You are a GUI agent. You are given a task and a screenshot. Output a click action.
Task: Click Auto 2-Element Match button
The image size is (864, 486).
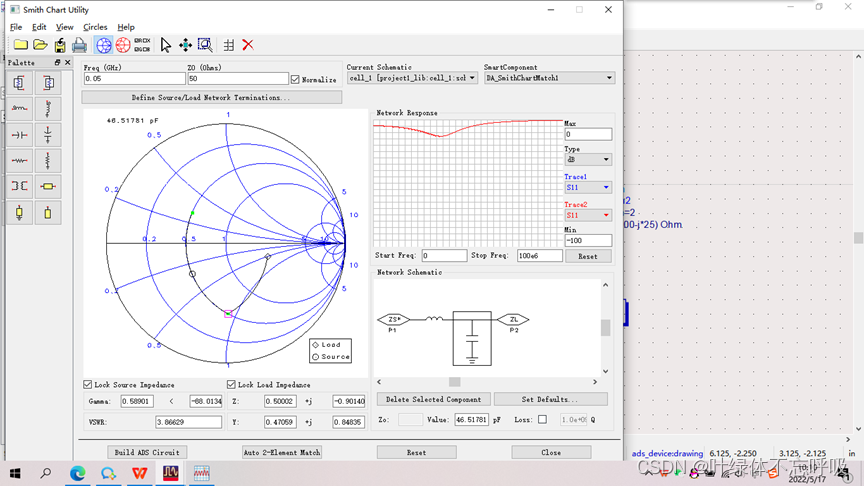click(x=282, y=452)
